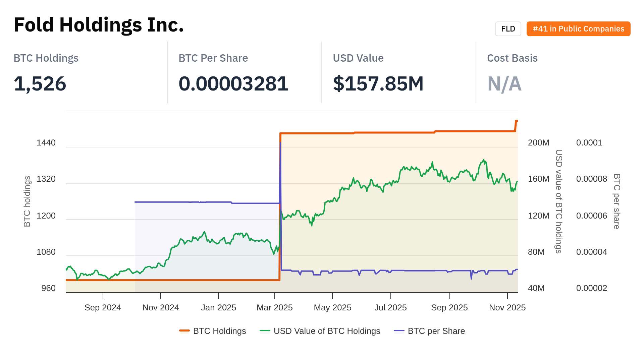Image resolution: width=644 pixels, height=362 pixels.
Task: Click the Sep 2024 x-axis label
Action: coord(103,307)
